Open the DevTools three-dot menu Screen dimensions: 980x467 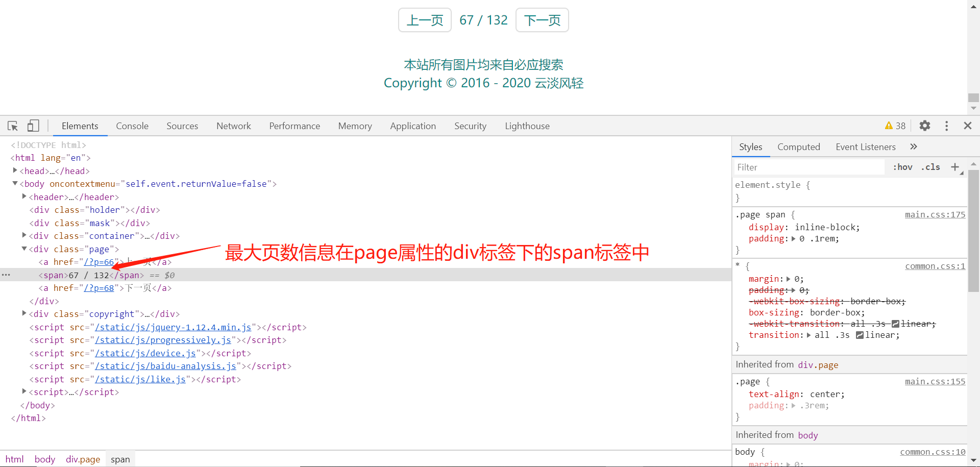pyautogui.click(x=947, y=126)
